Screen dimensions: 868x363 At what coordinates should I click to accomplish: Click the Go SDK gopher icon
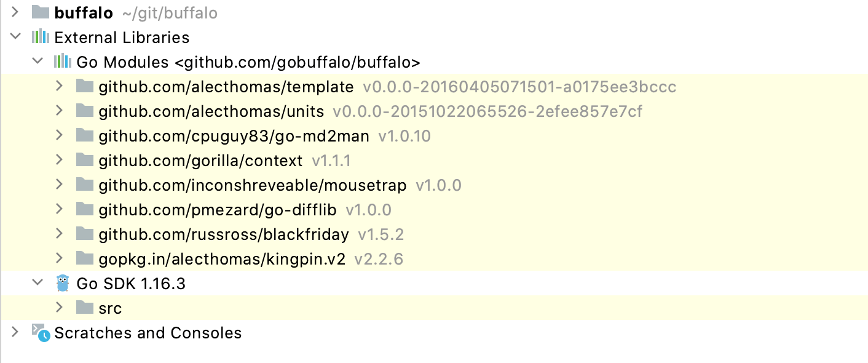[x=63, y=283]
